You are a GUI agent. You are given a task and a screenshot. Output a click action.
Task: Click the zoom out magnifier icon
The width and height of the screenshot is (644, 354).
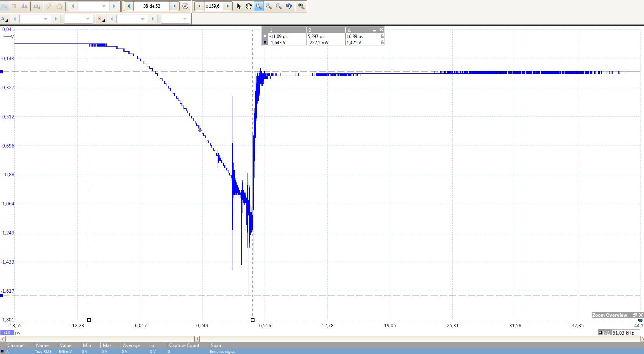pyautogui.click(x=279, y=6)
